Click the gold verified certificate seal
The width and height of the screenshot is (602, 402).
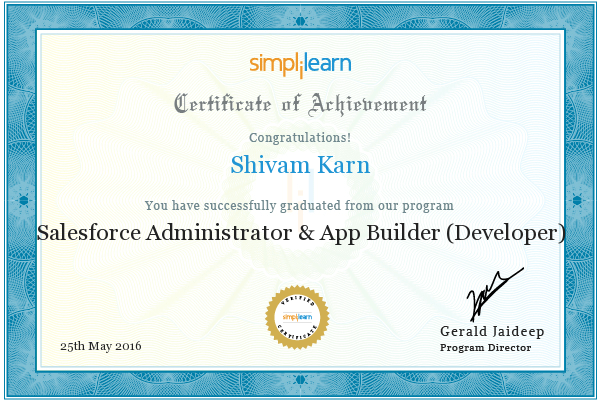[298, 317]
